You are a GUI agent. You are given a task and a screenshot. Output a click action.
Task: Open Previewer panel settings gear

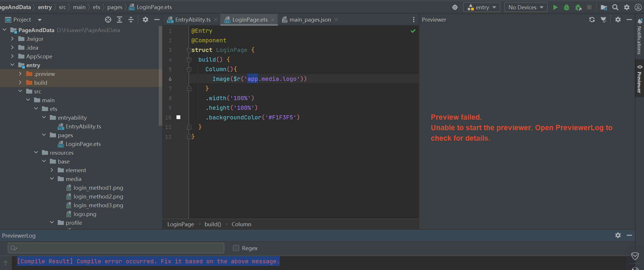coord(618,20)
